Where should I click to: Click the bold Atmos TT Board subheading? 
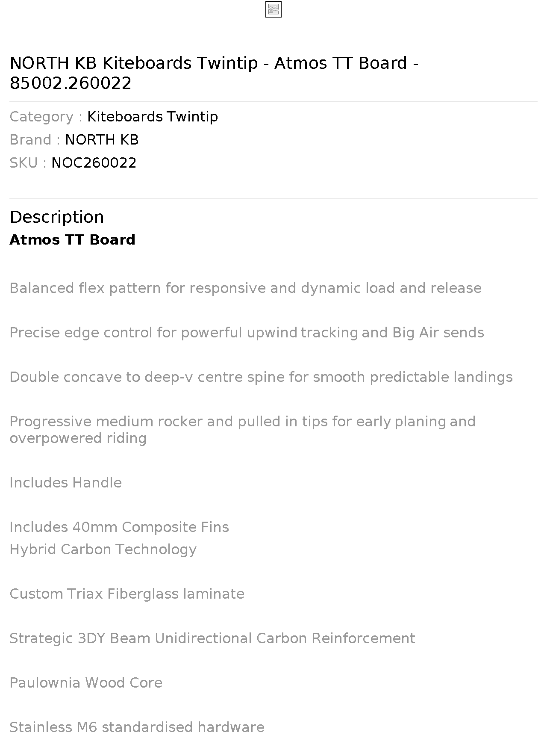72,239
